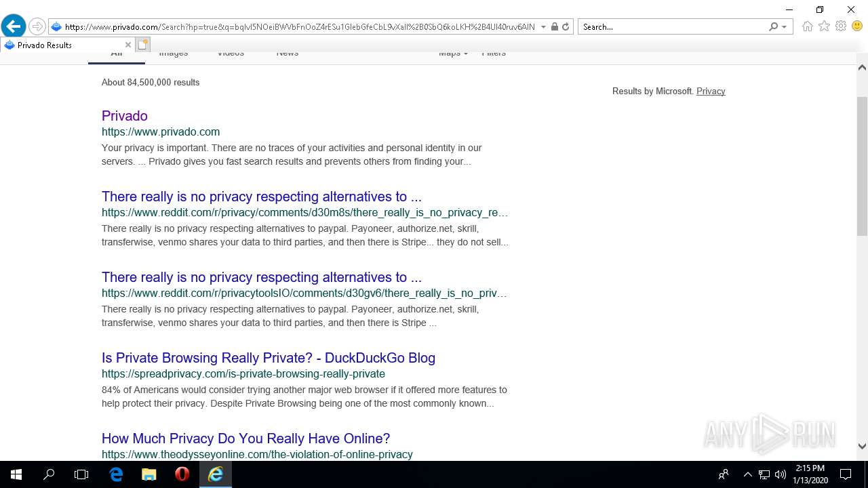Refresh the page with the reload icon

tap(566, 27)
